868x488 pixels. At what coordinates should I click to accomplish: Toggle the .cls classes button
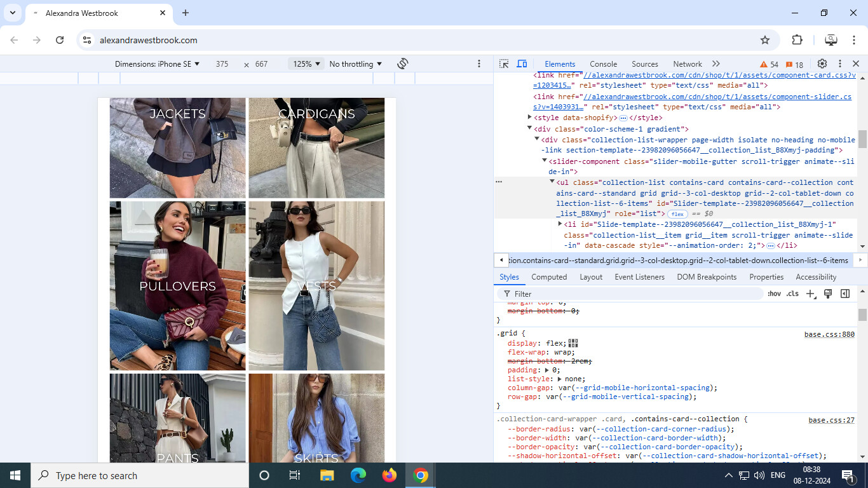click(x=792, y=294)
